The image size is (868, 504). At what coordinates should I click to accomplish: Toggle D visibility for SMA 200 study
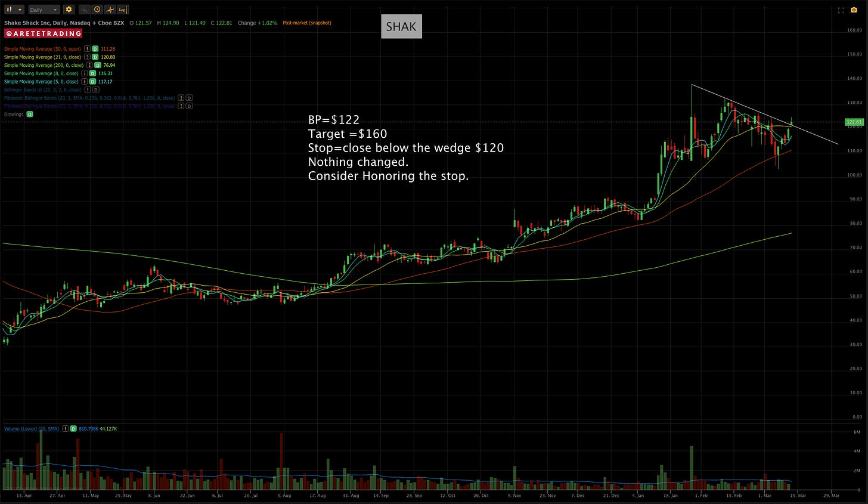[x=98, y=65]
